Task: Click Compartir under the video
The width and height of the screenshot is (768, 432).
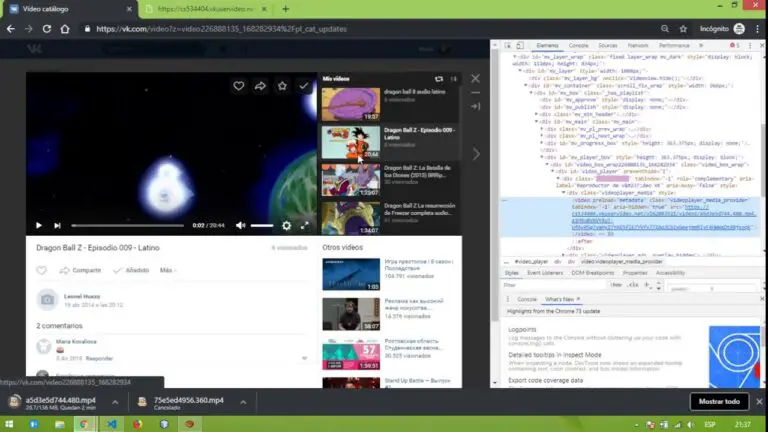Action: tap(80, 270)
